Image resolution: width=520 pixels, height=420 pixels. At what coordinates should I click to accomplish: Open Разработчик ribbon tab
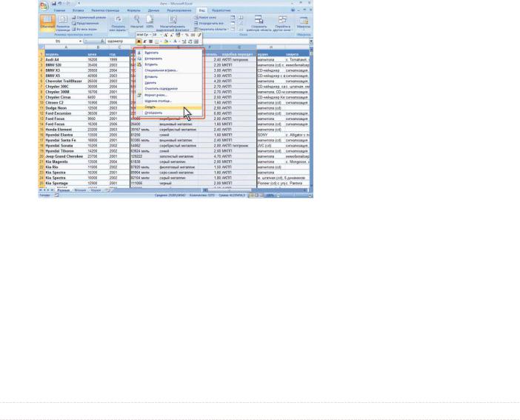tap(221, 10)
